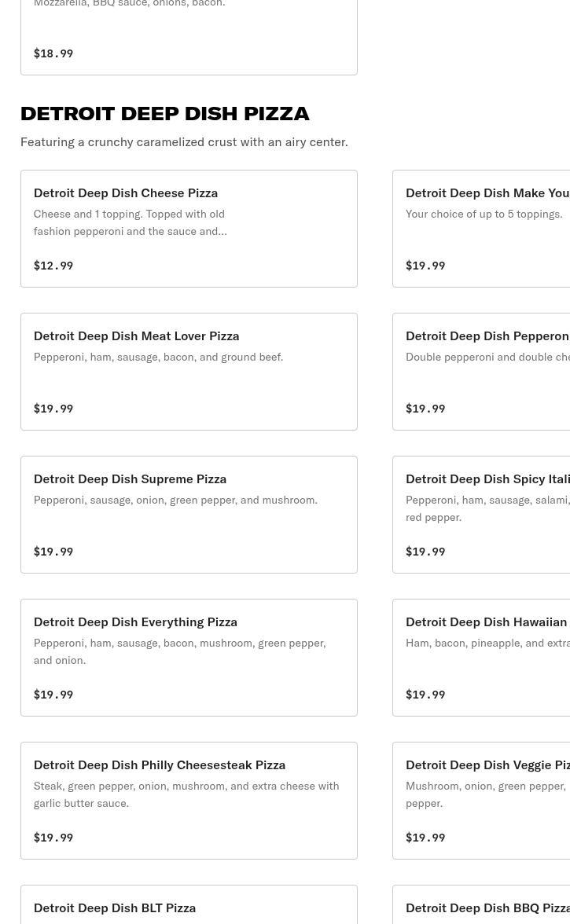Select Detroit Deep Dish BLT Pizza
The height and width of the screenshot is (924, 570).
coord(189,907)
